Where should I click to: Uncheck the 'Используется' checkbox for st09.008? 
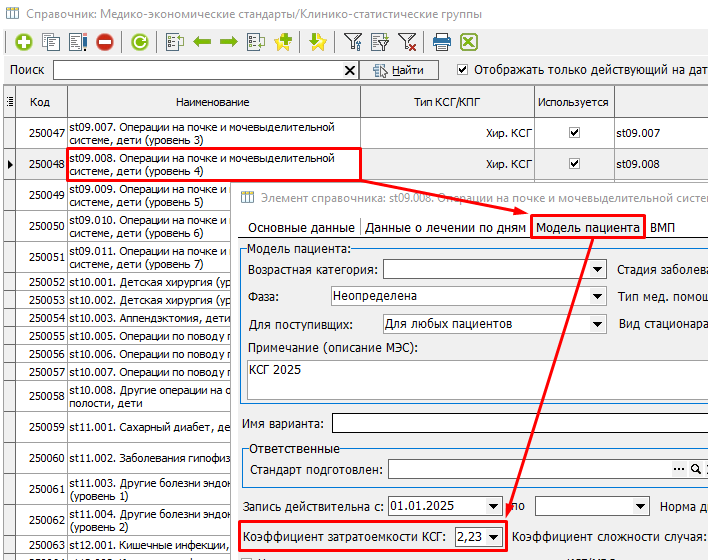pos(574,164)
